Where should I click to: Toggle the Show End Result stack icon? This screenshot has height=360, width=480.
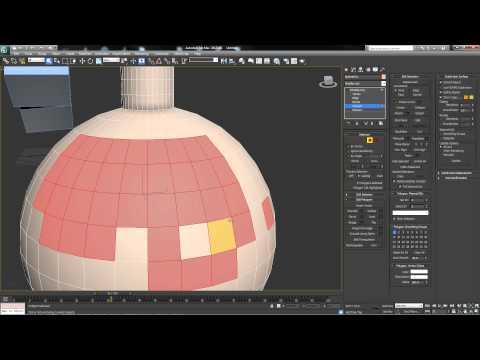click(356, 124)
